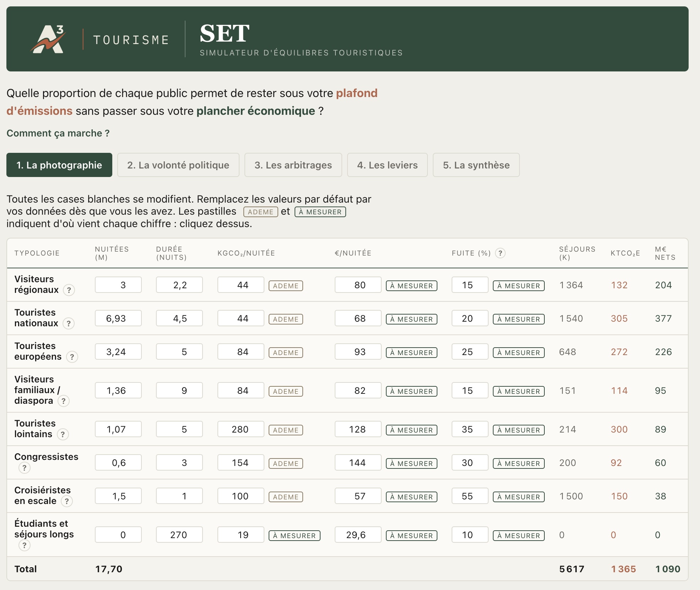Open help icon next to Fuite (%) header
The width and height of the screenshot is (700, 590).
click(500, 253)
